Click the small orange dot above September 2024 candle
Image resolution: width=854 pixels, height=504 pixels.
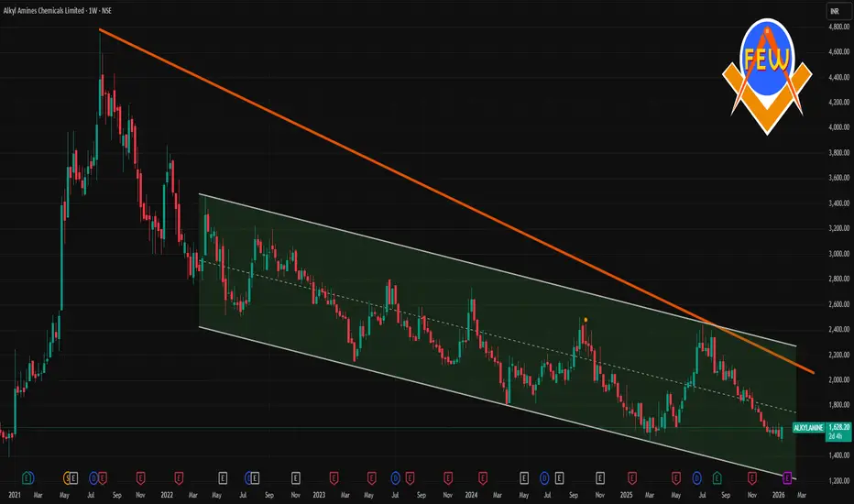pyautogui.click(x=586, y=320)
